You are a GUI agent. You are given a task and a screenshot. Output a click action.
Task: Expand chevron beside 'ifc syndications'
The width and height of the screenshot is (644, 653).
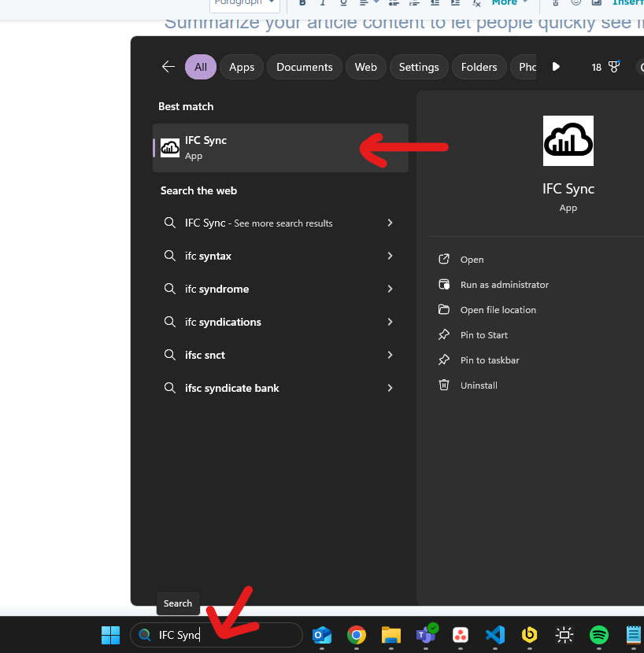click(x=390, y=322)
